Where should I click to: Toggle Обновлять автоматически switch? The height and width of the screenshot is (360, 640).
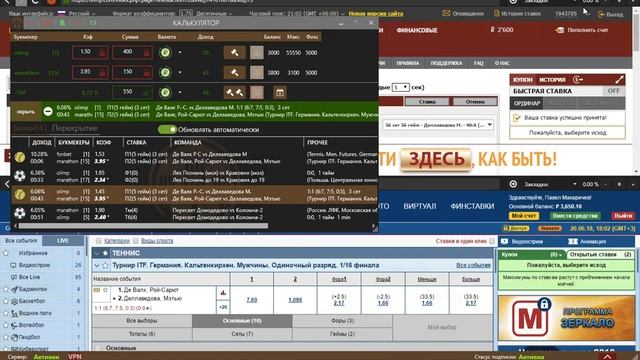(167, 129)
